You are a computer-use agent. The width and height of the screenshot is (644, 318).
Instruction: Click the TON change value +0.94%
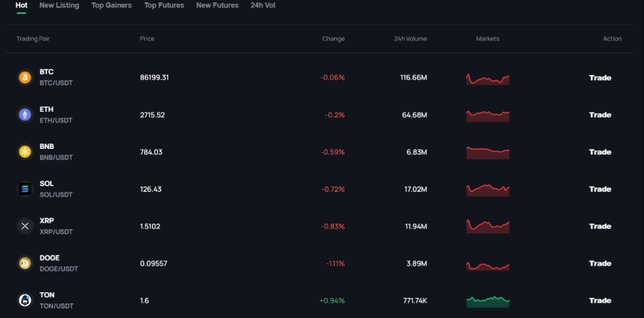(x=332, y=301)
